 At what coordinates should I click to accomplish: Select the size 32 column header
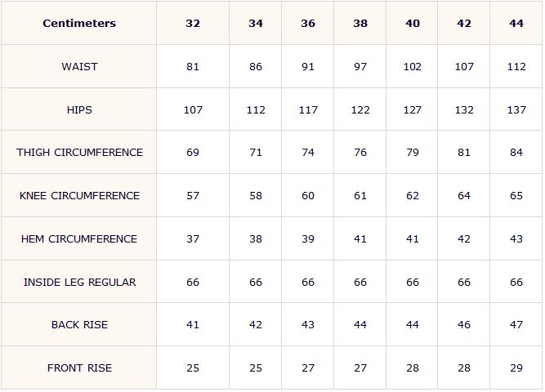[193, 24]
